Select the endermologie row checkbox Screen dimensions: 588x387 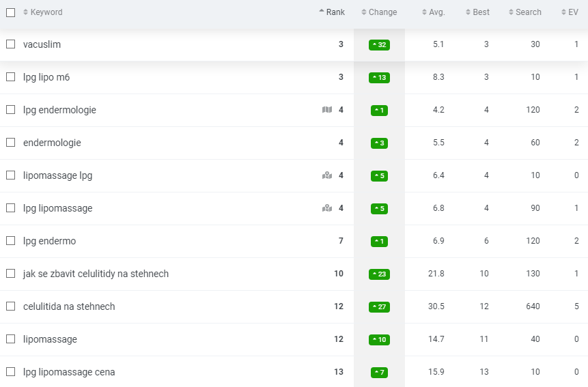(x=10, y=143)
